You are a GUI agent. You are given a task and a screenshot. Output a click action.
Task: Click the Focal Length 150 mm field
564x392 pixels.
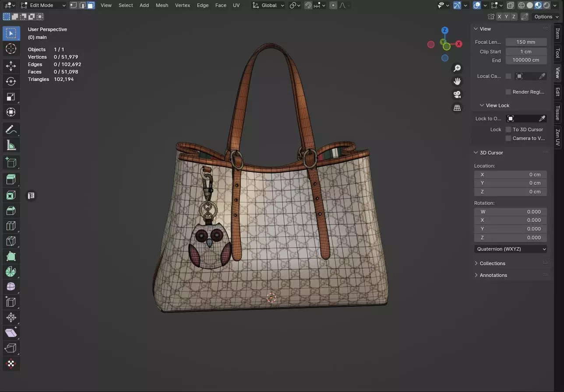526,42
